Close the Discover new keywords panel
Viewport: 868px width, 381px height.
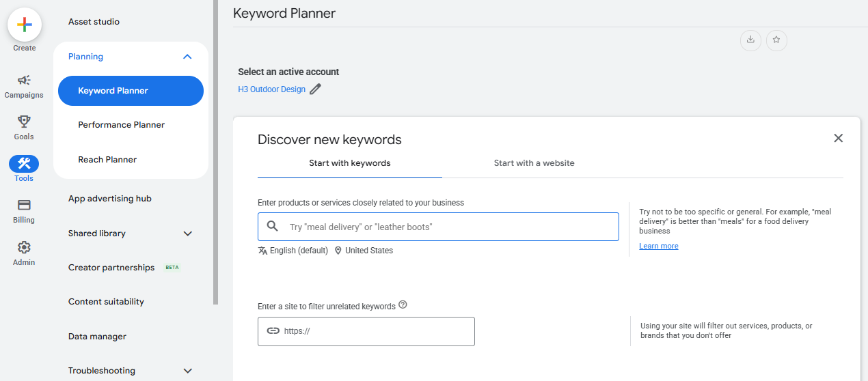click(x=839, y=138)
